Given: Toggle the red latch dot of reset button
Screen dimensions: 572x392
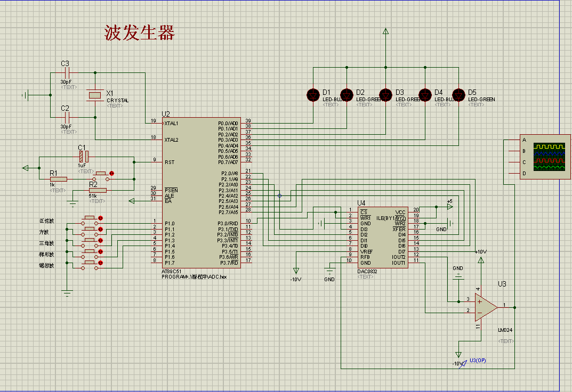Looking at the screenshot, I should coord(111,174).
